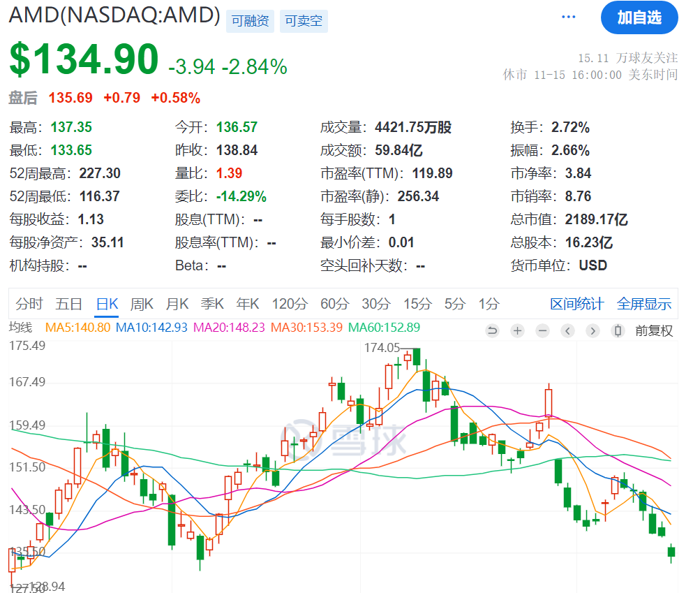Toggle the MA5 moving average legend
This screenshot has width=700, height=593.
[77, 328]
